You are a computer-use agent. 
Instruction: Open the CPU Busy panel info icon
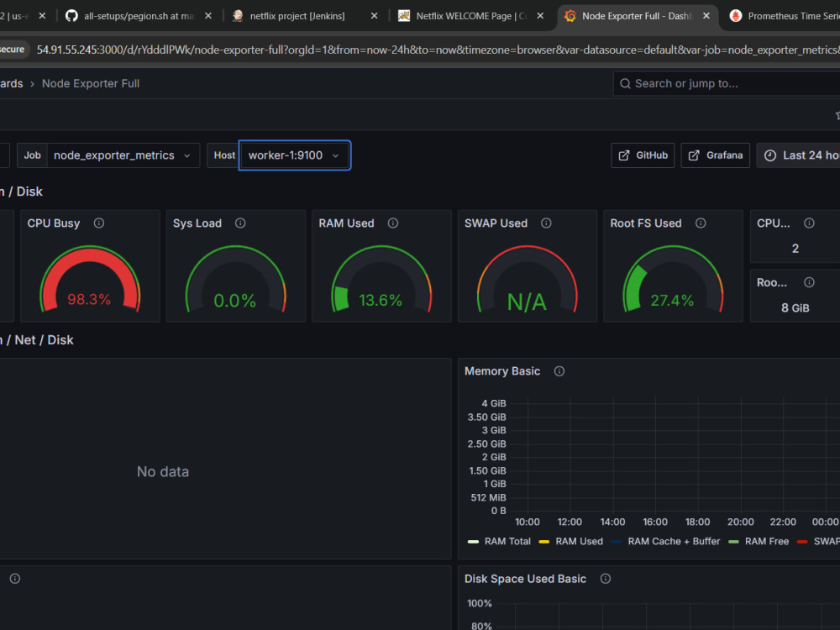99,223
